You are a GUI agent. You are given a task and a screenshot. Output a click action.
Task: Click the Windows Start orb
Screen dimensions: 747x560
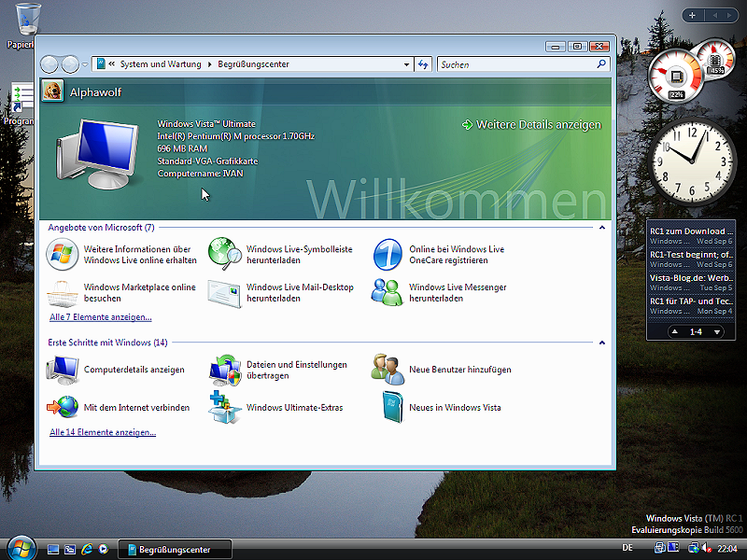pos(21,548)
